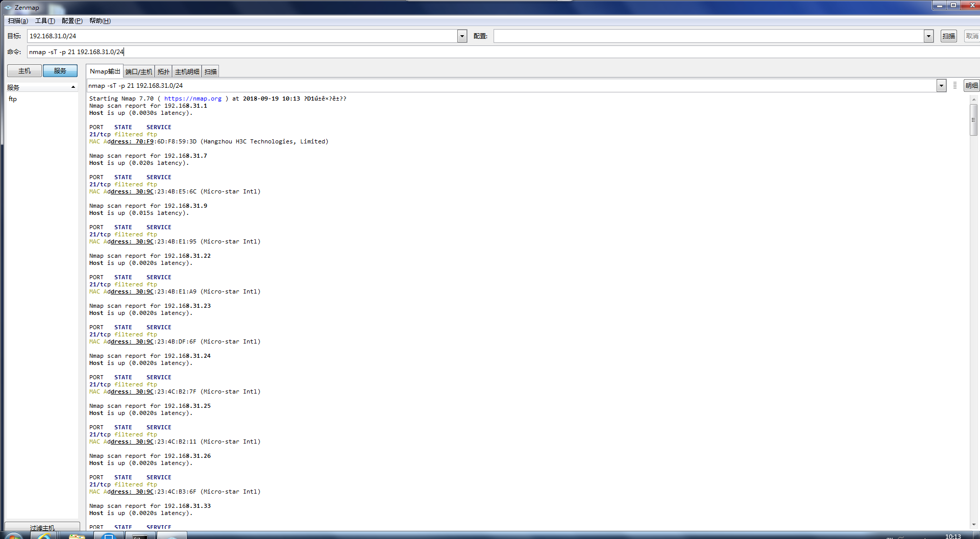This screenshot has width=980, height=539.
Task: Click the 目标 target input field
Action: [x=242, y=36]
